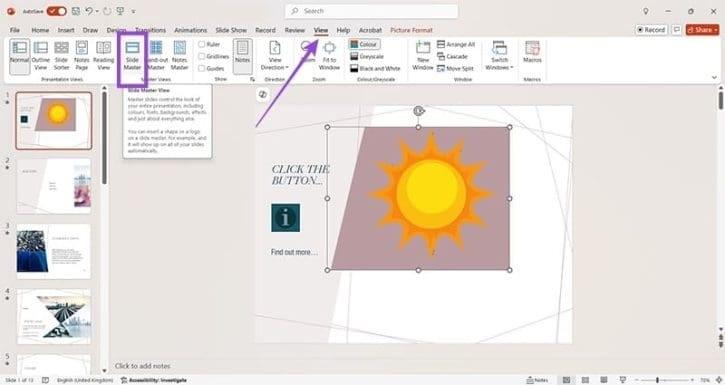Open Outline View
Viewport: 725px width, 385px height.
click(41, 55)
